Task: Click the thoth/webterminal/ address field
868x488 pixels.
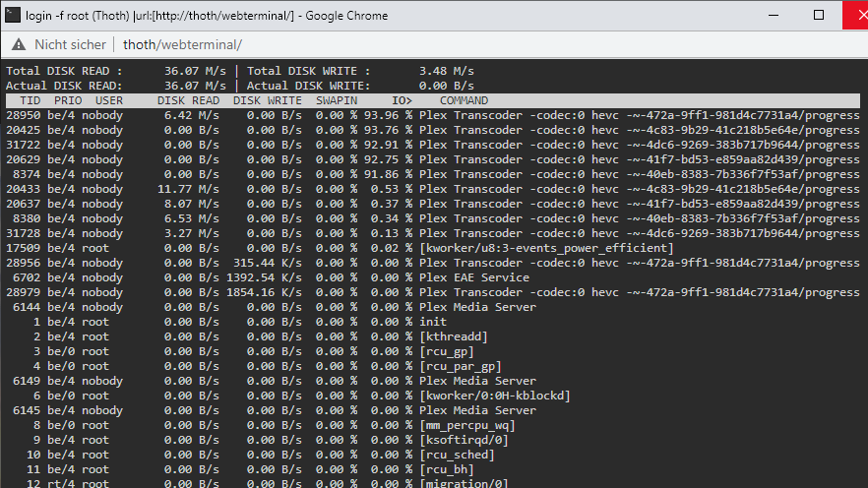Action: pyautogui.click(x=182, y=45)
